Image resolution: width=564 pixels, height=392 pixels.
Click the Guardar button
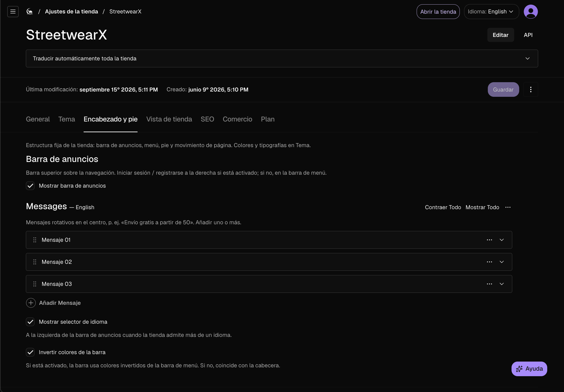tap(503, 89)
